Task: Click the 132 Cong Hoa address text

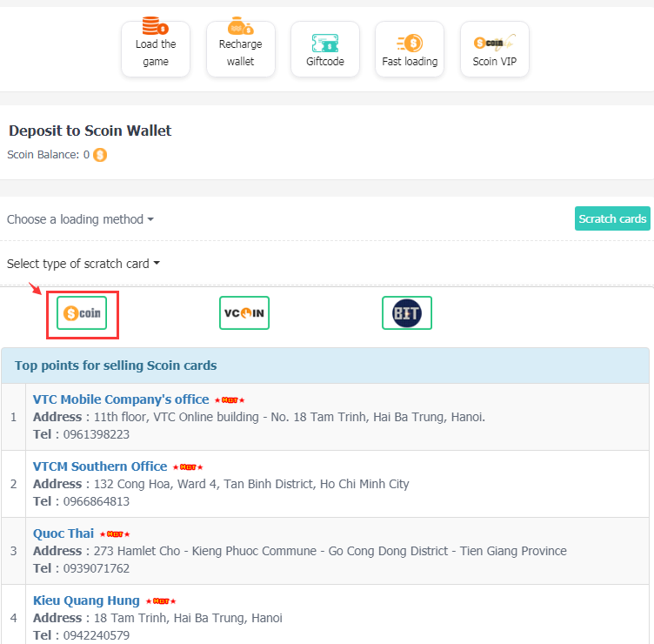Action: tap(251, 484)
